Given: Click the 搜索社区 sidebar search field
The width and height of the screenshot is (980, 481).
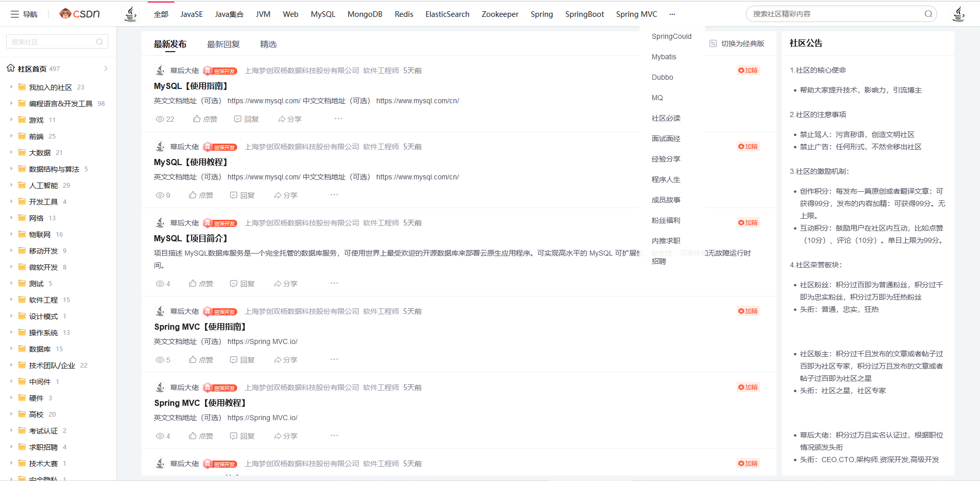Looking at the screenshot, I should (56, 41).
